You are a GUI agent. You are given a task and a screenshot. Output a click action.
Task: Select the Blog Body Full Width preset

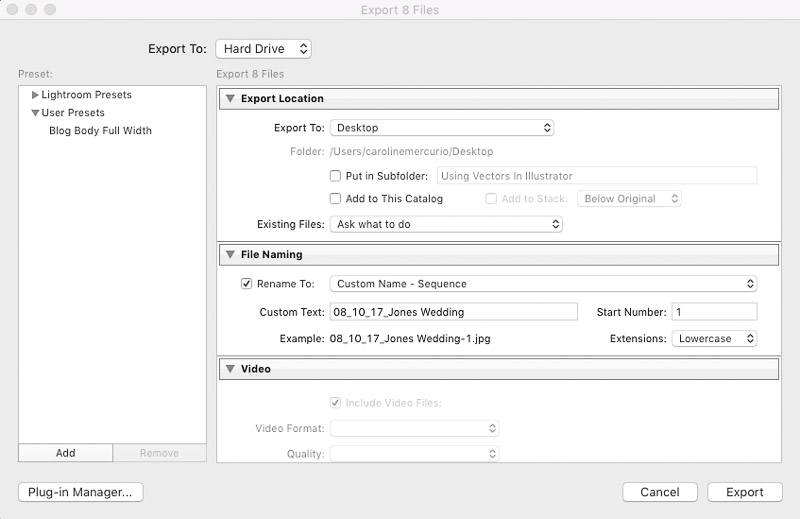click(101, 131)
